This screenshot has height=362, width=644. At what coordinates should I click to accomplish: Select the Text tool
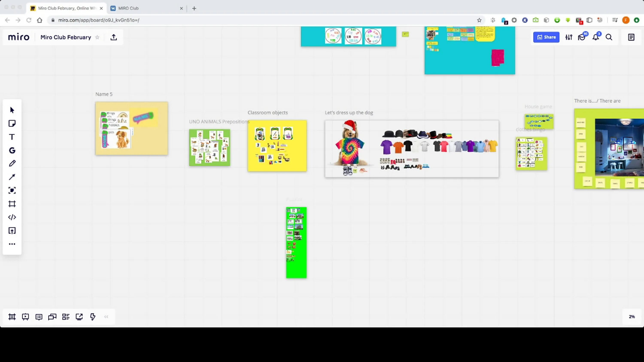(x=12, y=137)
